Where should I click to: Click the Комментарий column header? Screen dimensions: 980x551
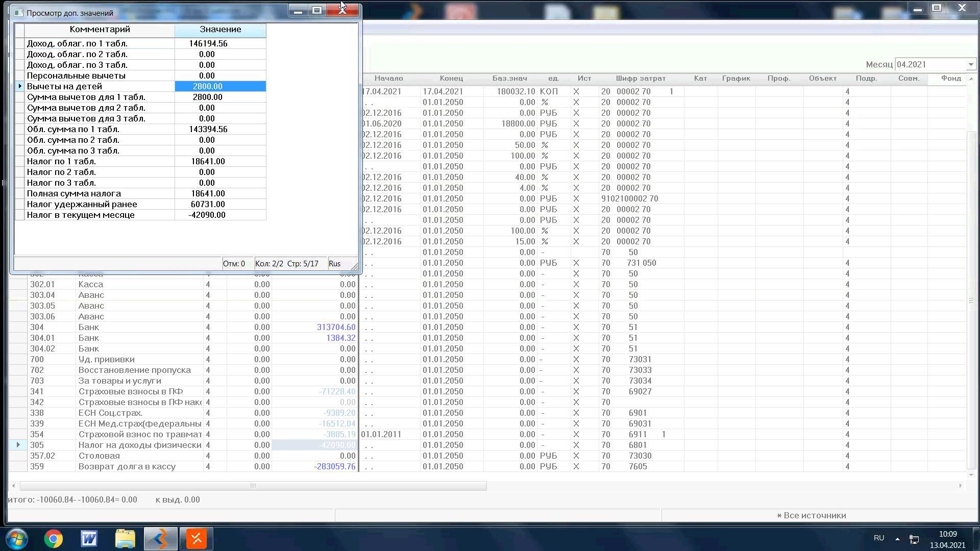pyautogui.click(x=100, y=30)
